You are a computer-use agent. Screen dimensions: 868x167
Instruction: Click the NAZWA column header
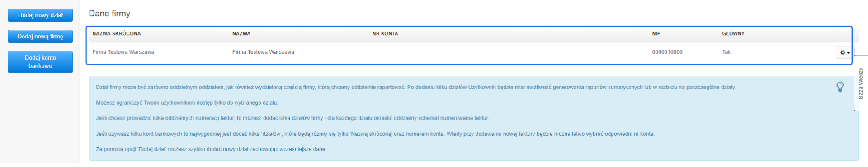tap(241, 34)
